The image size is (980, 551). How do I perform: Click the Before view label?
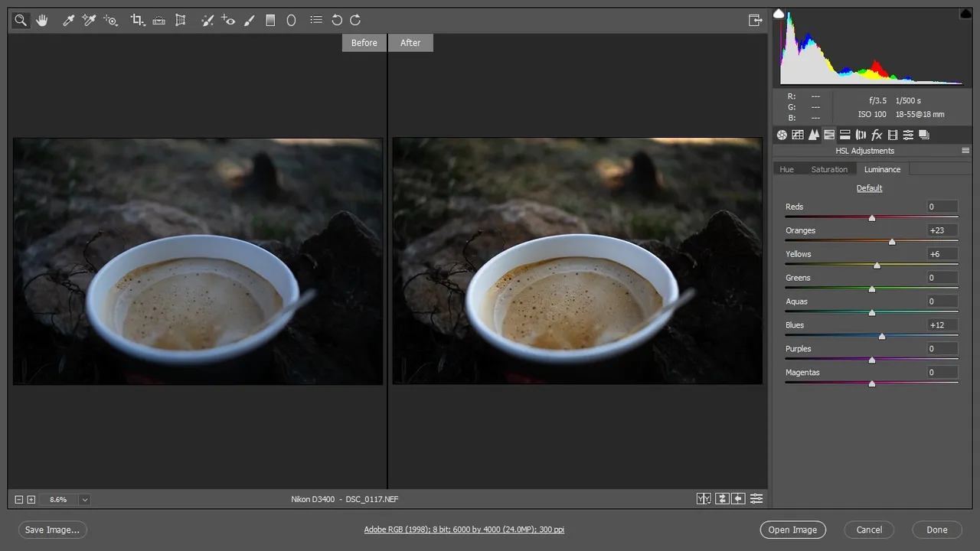[x=364, y=43]
